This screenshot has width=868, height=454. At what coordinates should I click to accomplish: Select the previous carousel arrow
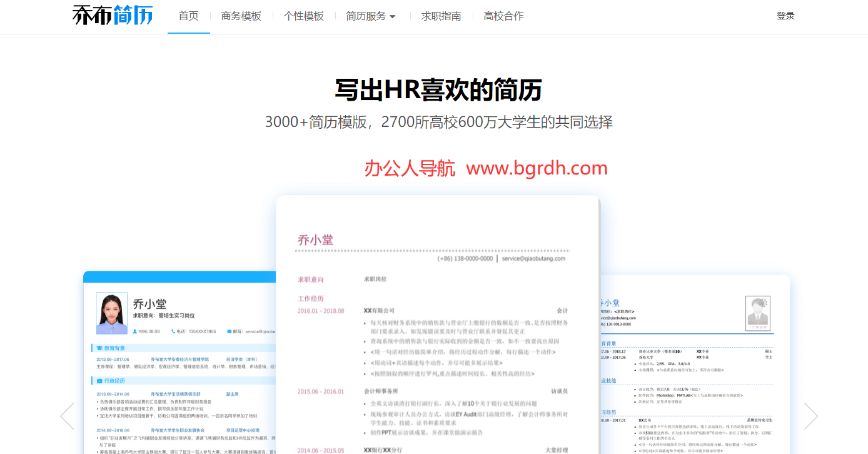[66, 415]
